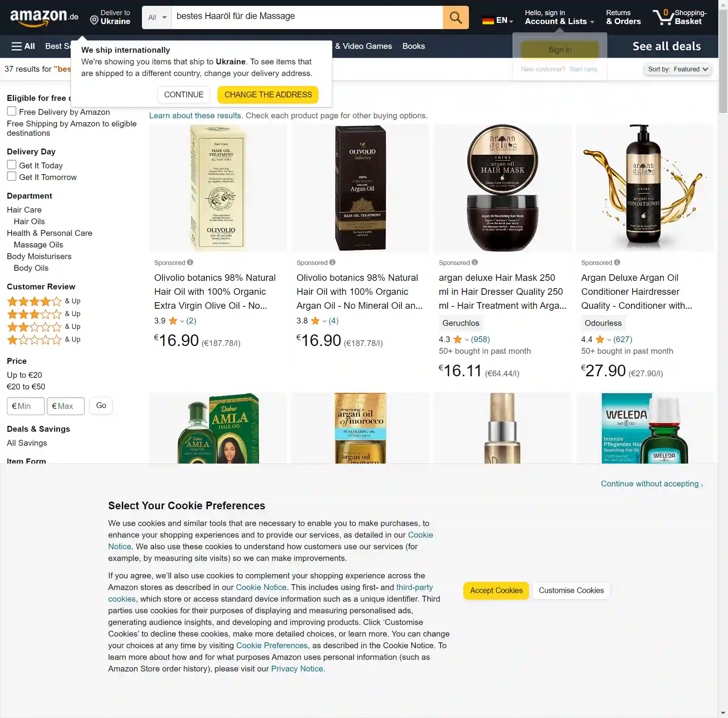
Task: Check the Get It Today option
Action: [x=12, y=165]
